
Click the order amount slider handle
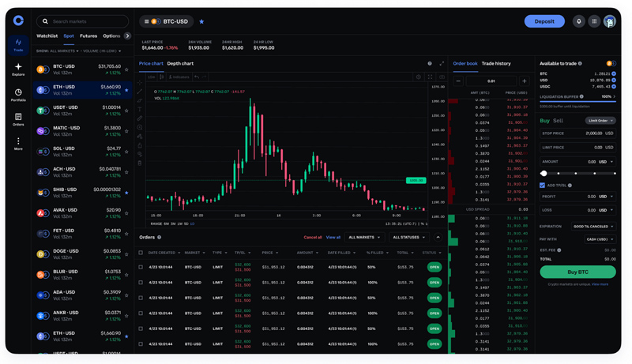tap(544, 173)
